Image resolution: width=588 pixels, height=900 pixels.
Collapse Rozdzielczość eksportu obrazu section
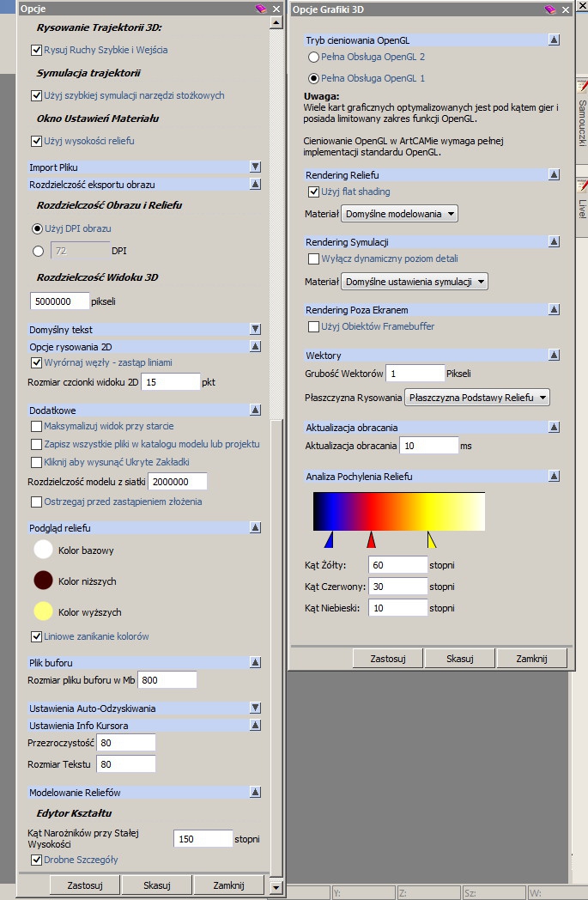(256, 185)
